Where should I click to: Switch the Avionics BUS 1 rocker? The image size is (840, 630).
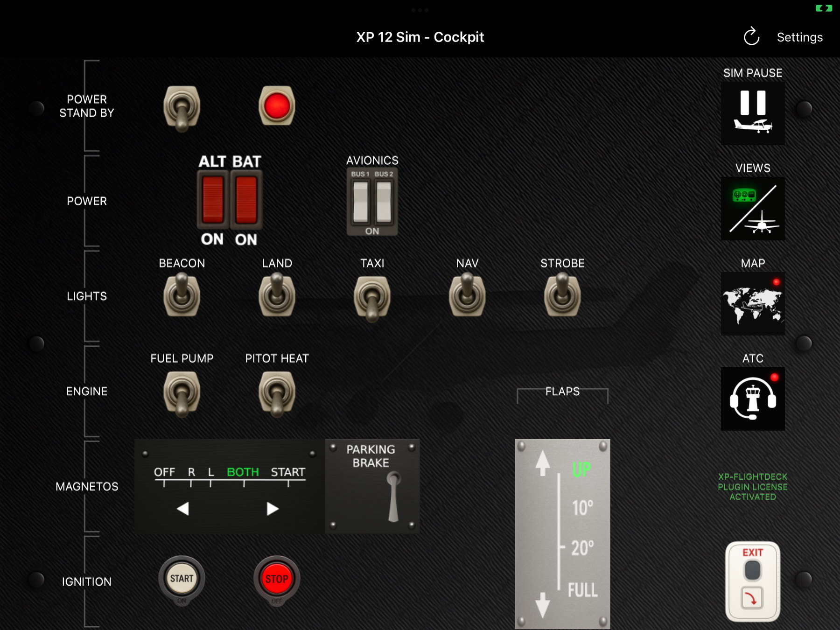click(x=360, y=202)
